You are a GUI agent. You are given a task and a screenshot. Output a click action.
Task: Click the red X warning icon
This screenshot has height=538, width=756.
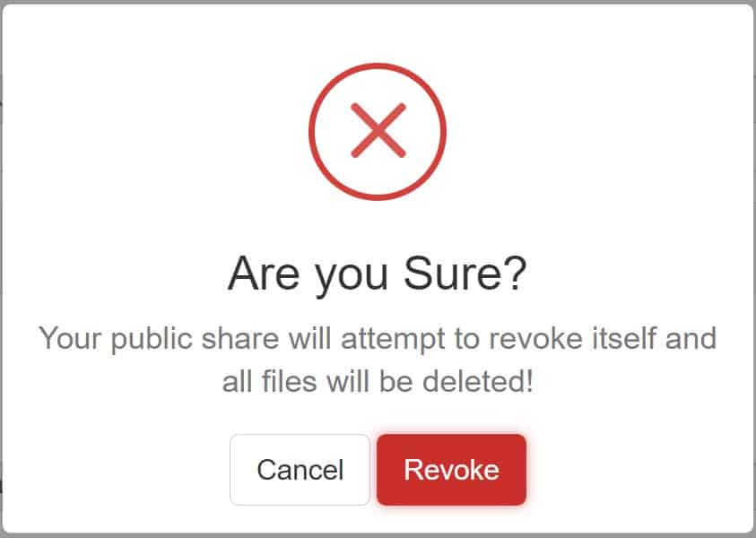click(378, 131)
